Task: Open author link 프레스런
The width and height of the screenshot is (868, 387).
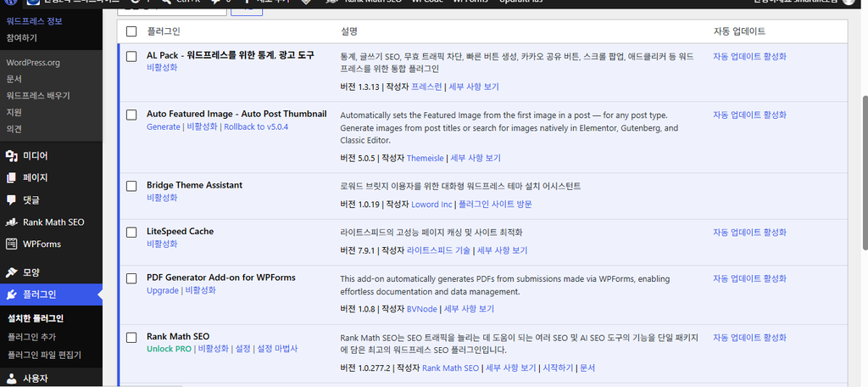Action: click(x=426, y=87)
